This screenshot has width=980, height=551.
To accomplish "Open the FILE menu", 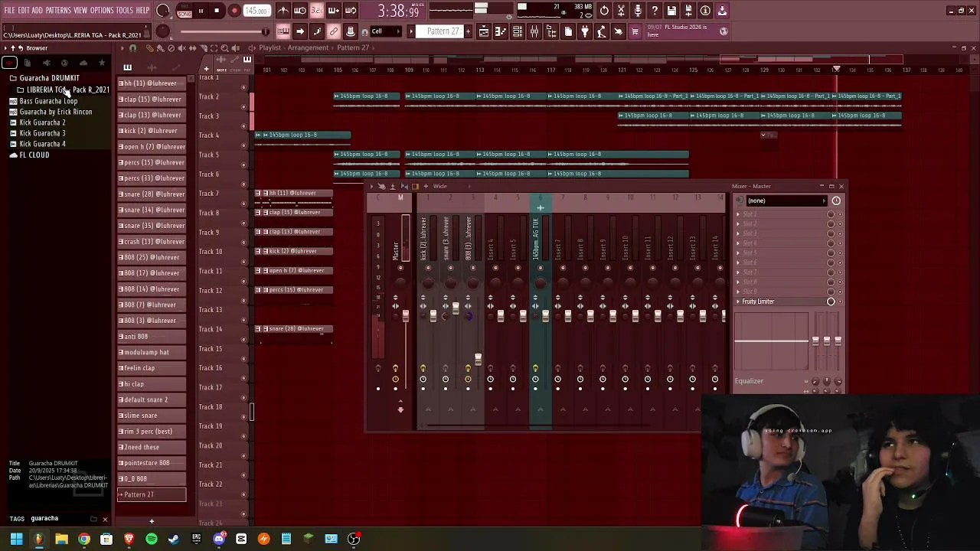I will tap(9, 11).
